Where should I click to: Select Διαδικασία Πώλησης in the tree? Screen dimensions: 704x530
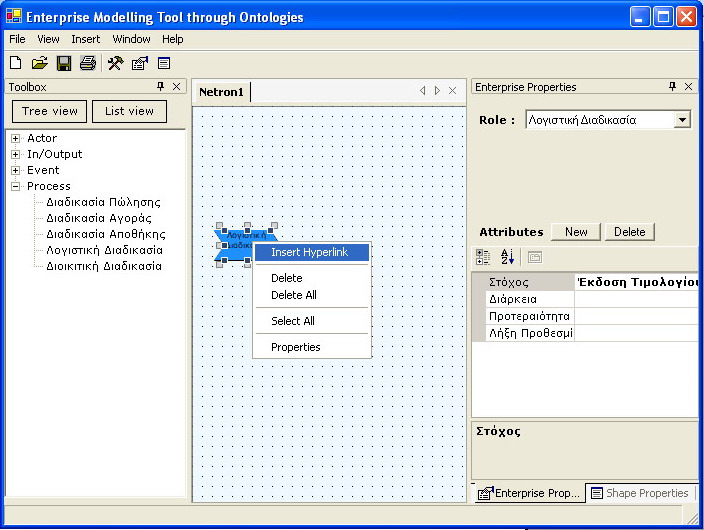pos(103,202)
